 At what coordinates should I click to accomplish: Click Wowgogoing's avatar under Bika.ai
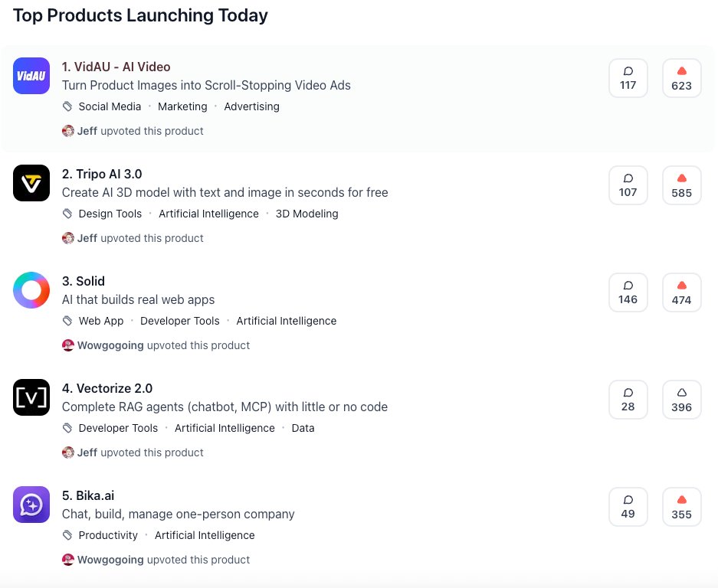tap(67, 560)
